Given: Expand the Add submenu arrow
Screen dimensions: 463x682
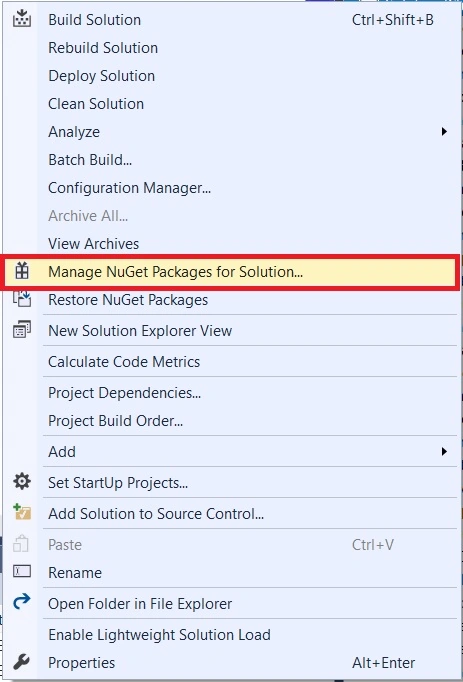Looking at the screenshot, I should [444, 451].
